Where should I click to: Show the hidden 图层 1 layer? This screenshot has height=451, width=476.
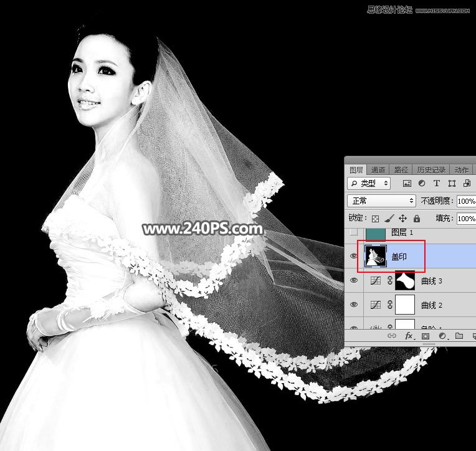(x=354, y=232)
